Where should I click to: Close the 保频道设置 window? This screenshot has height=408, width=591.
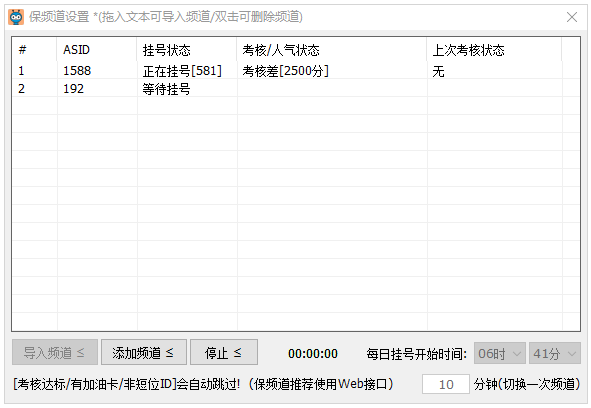click(572, 17)
